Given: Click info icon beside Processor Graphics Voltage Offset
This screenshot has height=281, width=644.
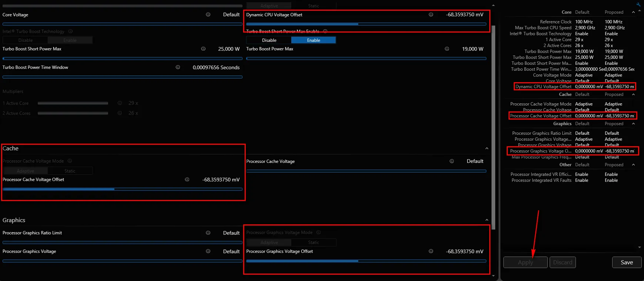Looking at the screenshot, I should 431,251.
